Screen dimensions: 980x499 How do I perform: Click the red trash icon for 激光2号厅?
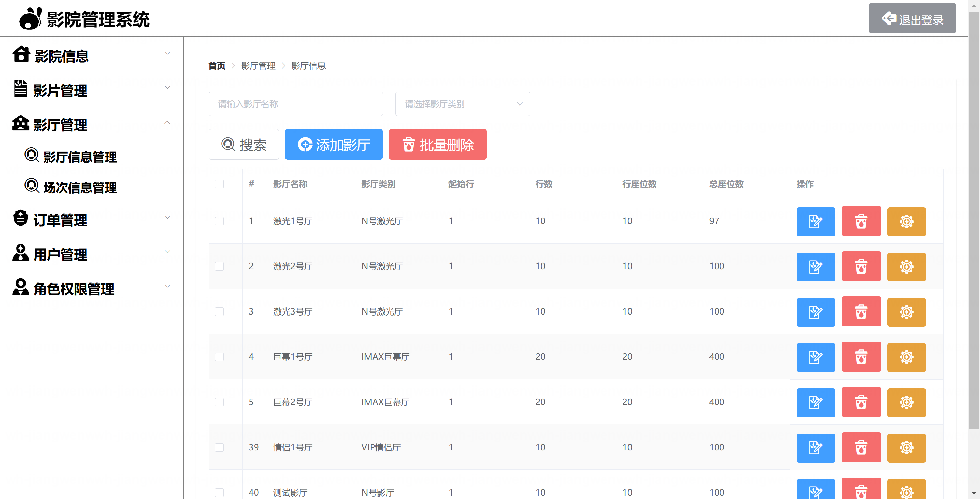pos(861,267)
